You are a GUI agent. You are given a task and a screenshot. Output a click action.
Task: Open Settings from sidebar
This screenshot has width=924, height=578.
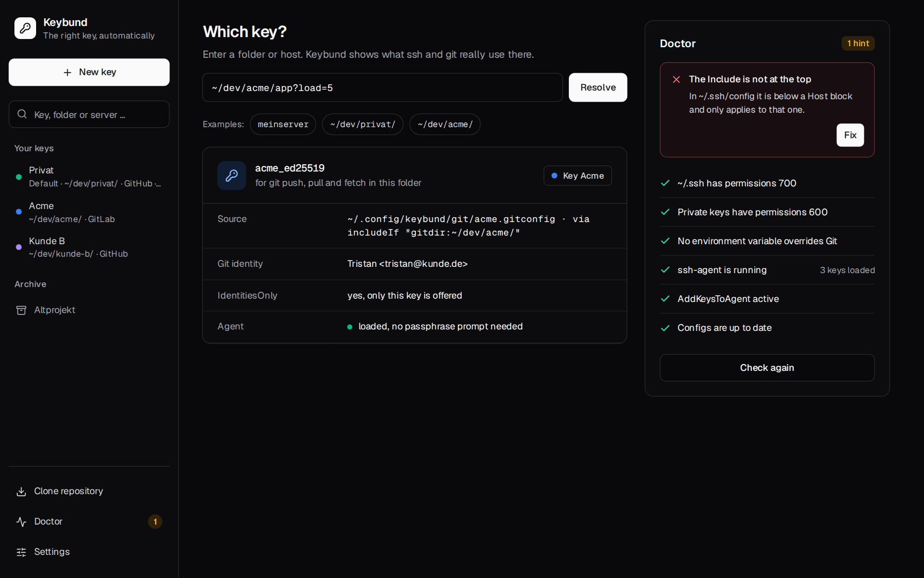click(89, 552)
